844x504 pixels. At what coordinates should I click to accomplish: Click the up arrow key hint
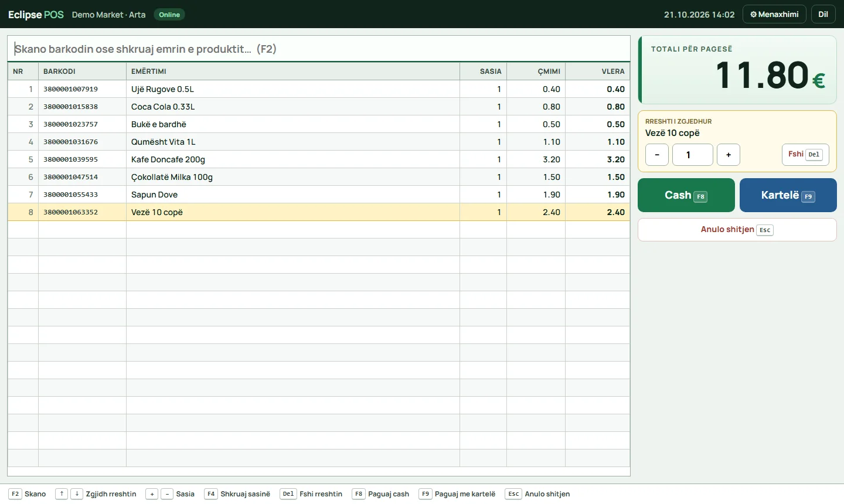62,494
